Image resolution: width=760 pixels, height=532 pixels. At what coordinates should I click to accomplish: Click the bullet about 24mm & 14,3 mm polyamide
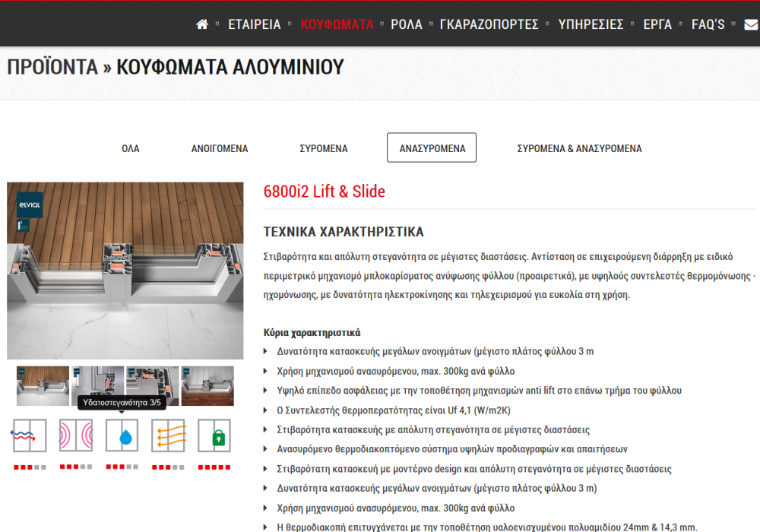coord(486,527)
